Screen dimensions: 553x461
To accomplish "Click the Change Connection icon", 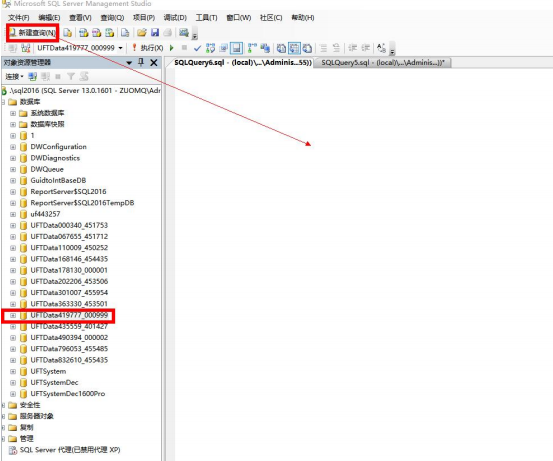I will [x=25, y=48].
